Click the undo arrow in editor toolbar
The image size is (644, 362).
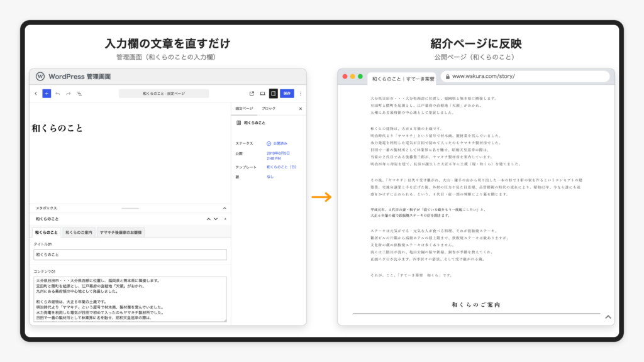coord(57,94)
